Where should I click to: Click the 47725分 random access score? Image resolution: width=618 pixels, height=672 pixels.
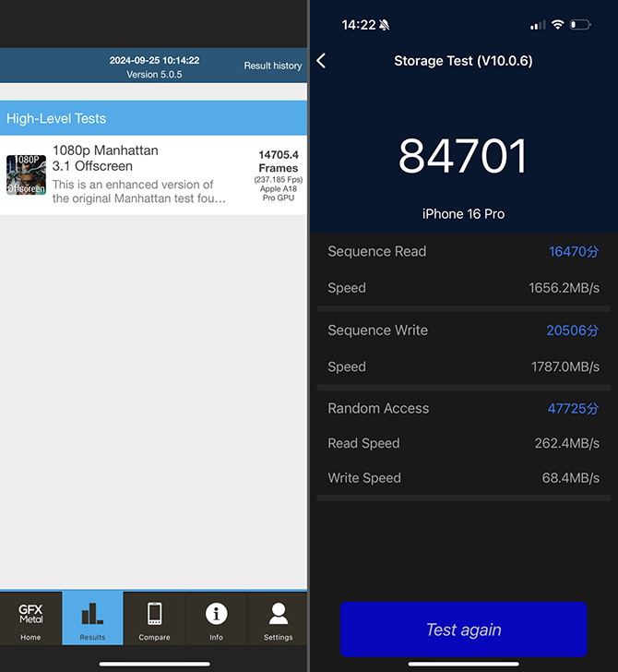point(574,408)
